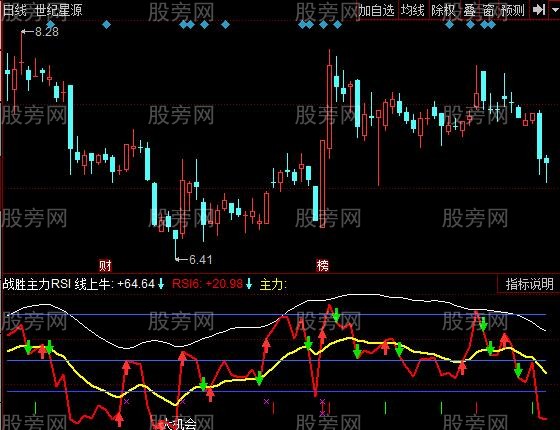
Task: Click the yellow 主力 legend label
Action: point(273,284)
